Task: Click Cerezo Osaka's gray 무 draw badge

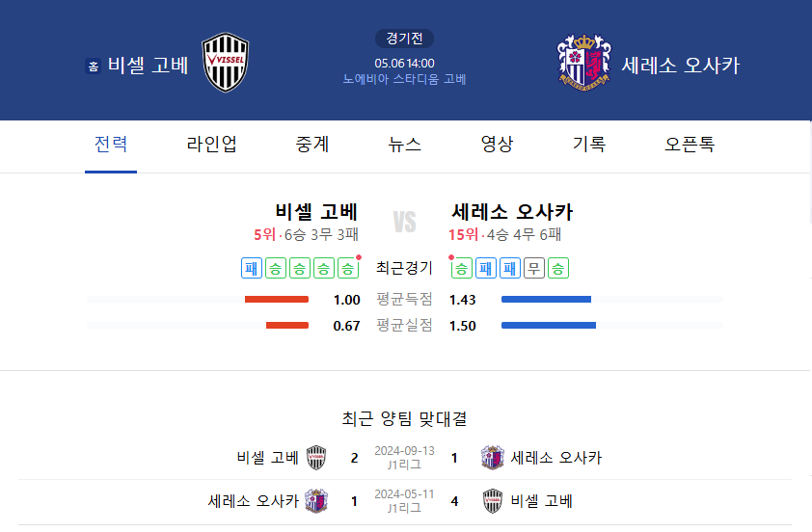Action: [534, 268]
